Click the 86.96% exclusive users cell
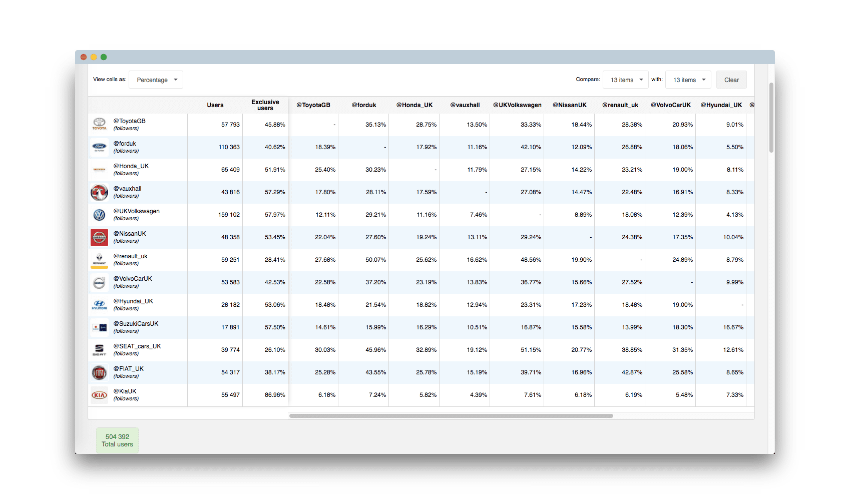Viewport: 850px width, 504px height. click(275, 395)
